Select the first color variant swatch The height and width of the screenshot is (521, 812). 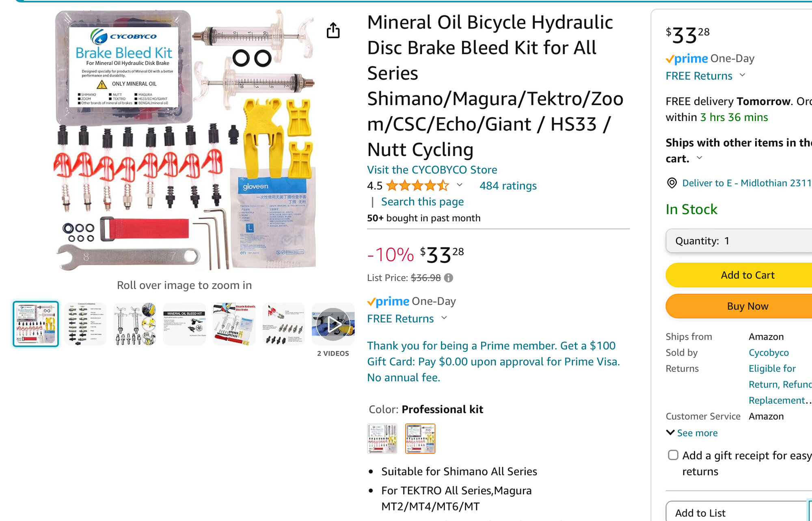tap(382, 439)
